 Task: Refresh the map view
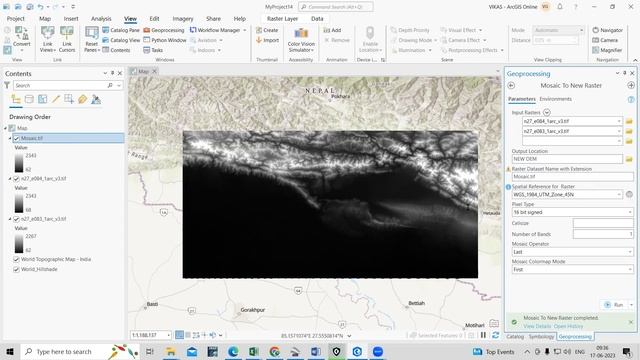click(496, 335)
